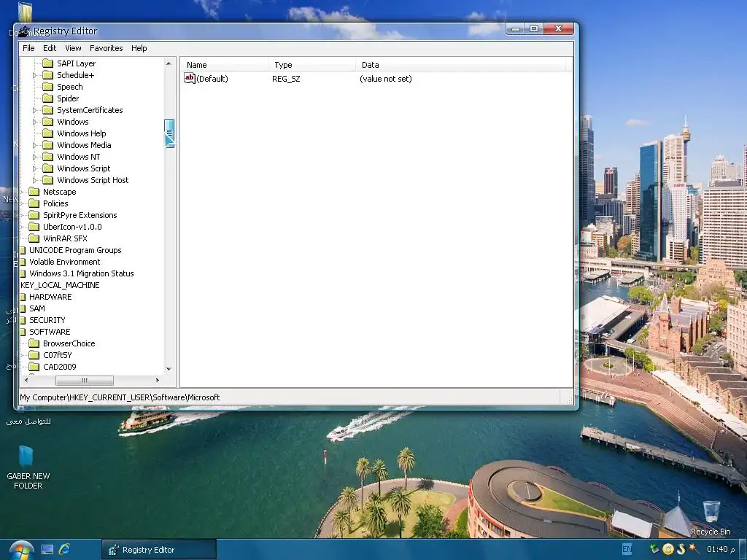The height and width of the screenshot is (560, 747).
Task: Open the Favorites menu
Action: pyautogui.click(x=107, y=48)
